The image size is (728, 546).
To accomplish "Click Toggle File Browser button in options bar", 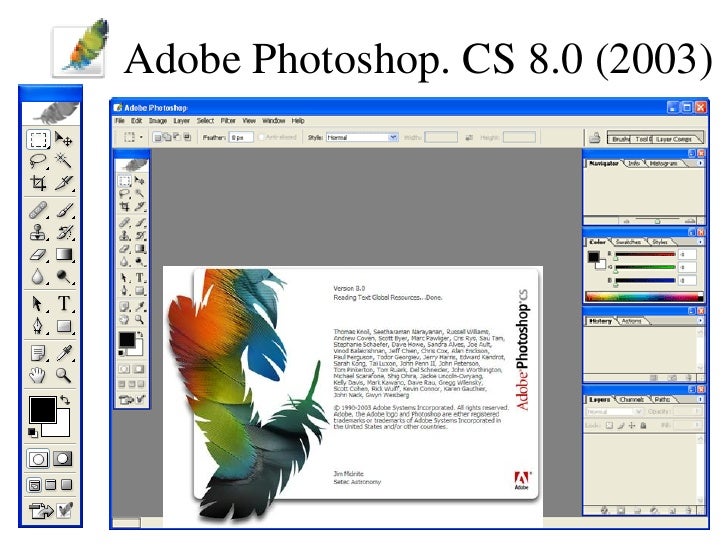I will (595, 137).
